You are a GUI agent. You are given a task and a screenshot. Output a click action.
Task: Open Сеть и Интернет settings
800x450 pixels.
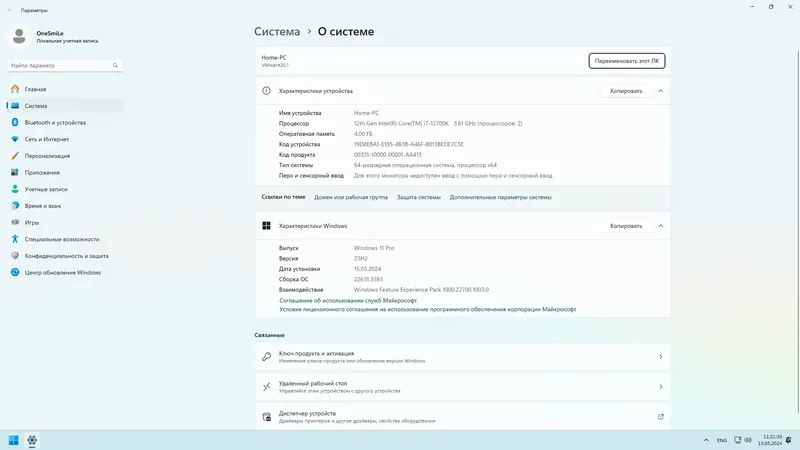(x=47, y=139)
